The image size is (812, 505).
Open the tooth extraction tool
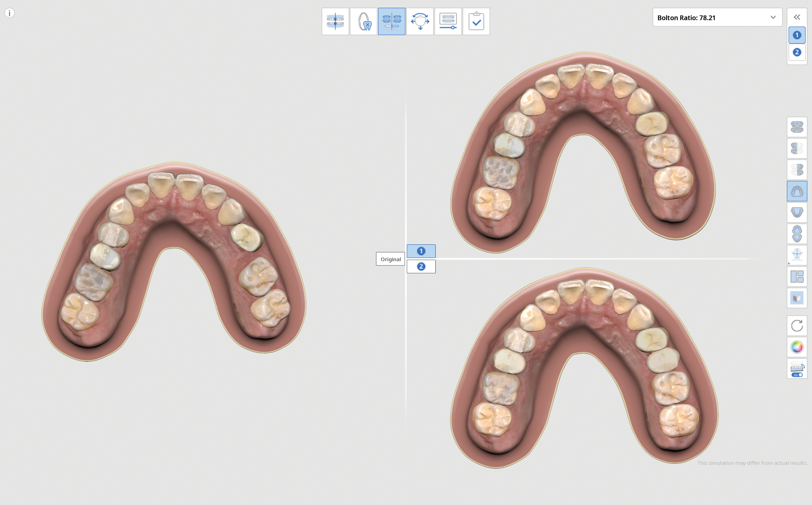363,21
